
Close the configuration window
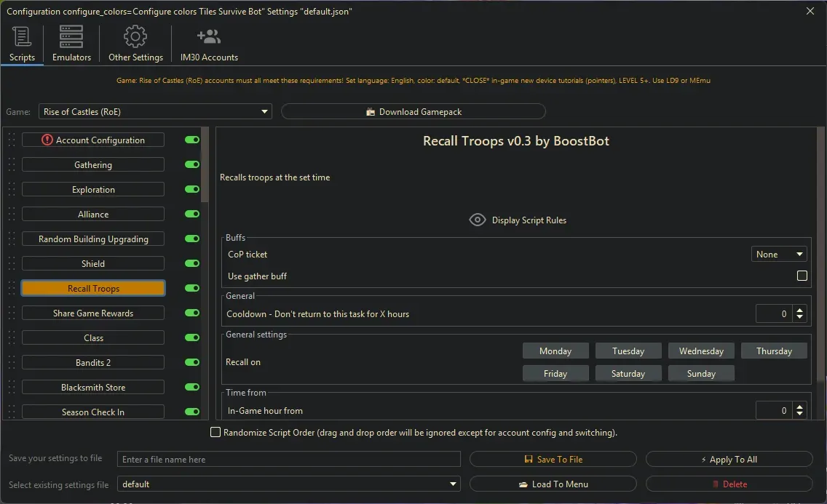point(810,11)
